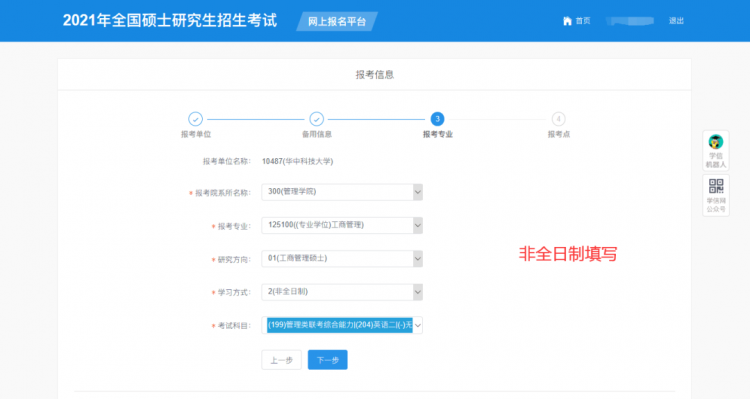Screen dimensions: 750x399
Task: Open the 学信机器人 robot assistant icon
Action: (x=716, y=142)
